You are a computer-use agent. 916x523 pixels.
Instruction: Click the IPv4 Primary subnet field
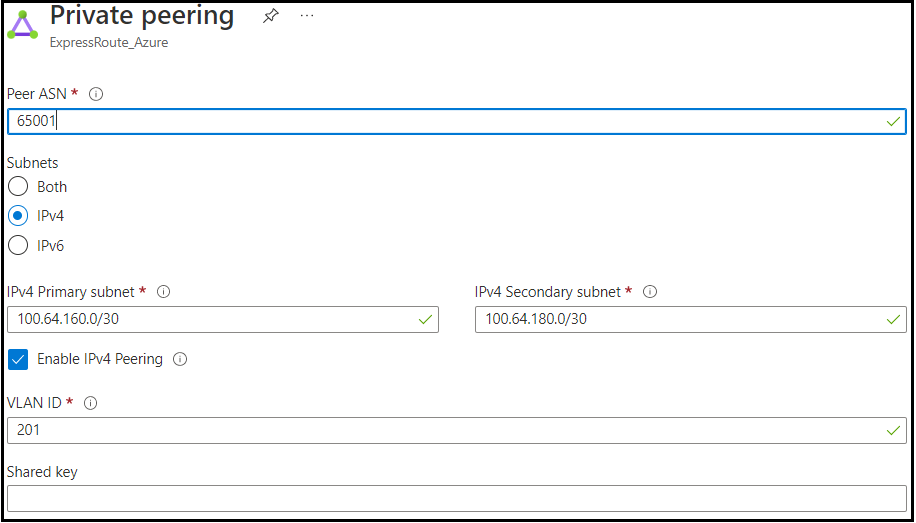pyautogui.click(x=210, y=319)
